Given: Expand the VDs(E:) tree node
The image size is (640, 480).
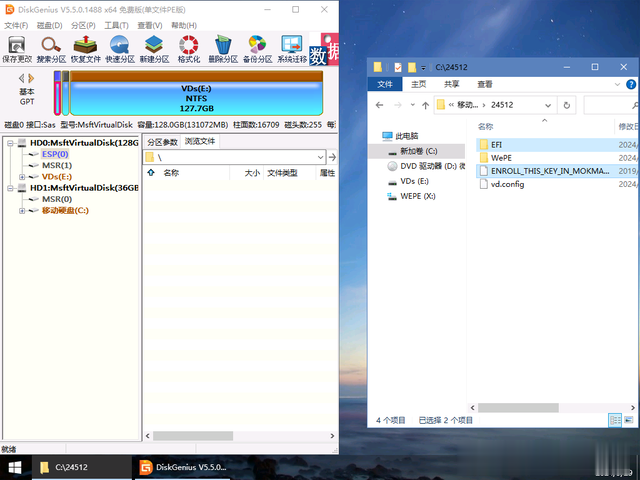Looking at the screenshot, I should click(x=22, y=177).
